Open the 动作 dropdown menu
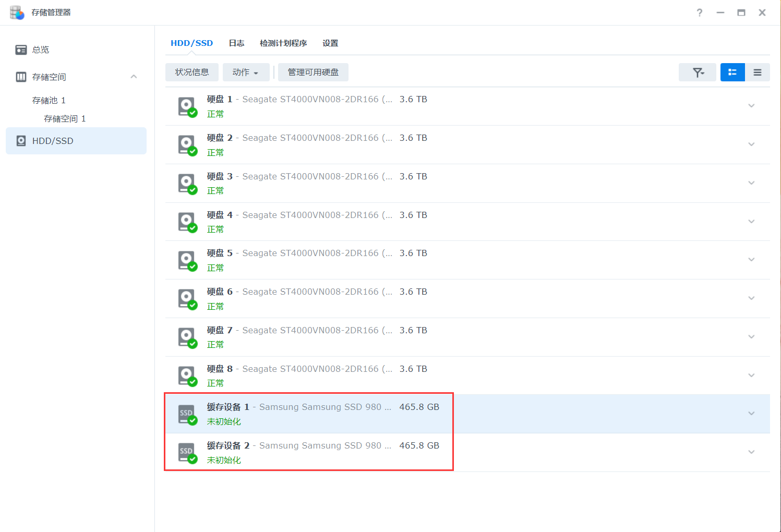Image resolution: width=781 pixels, height=532 pixels. pyautogui.click(x=246, y=72)
